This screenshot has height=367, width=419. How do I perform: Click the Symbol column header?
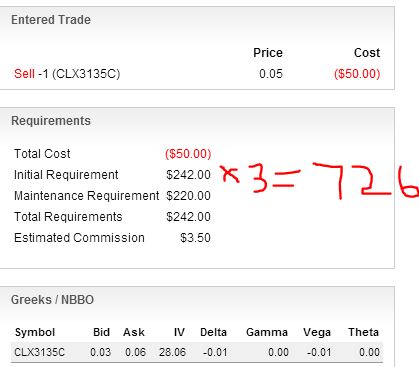pyautogui.click(x=35, y=332)
